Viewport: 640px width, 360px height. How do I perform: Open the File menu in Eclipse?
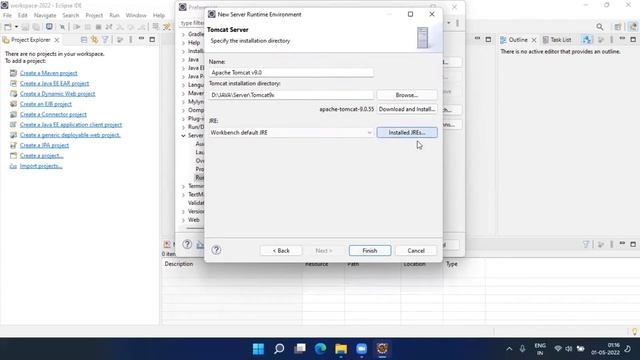coord(7,15)
